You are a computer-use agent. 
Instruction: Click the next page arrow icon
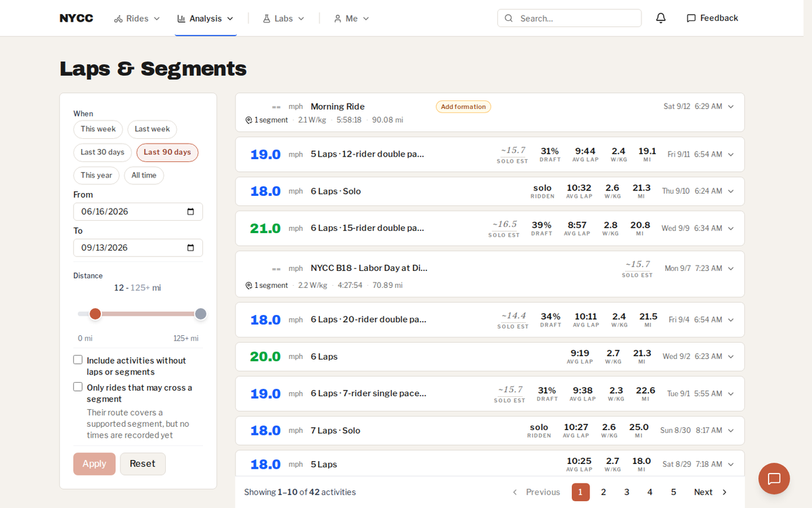[725, 492]
